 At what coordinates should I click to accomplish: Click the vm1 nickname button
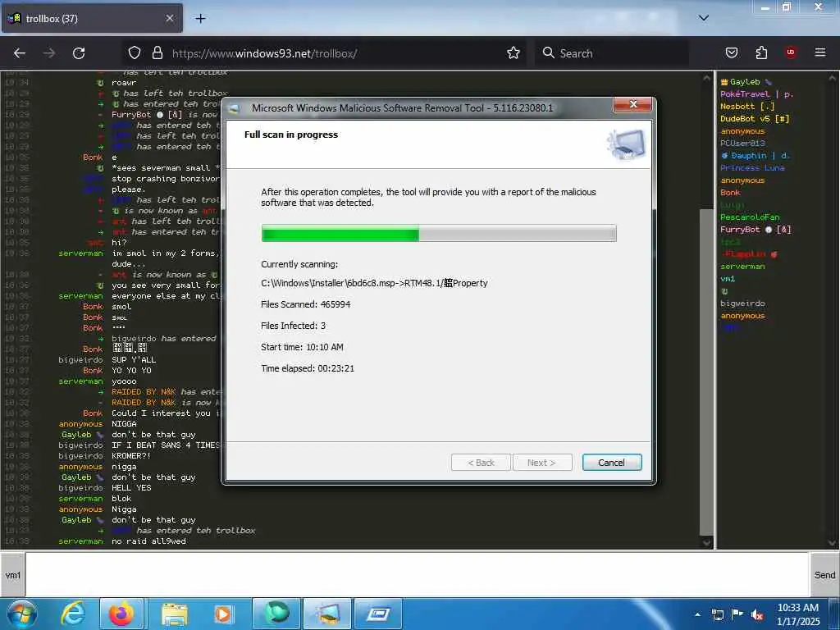[x=12, y=575]
